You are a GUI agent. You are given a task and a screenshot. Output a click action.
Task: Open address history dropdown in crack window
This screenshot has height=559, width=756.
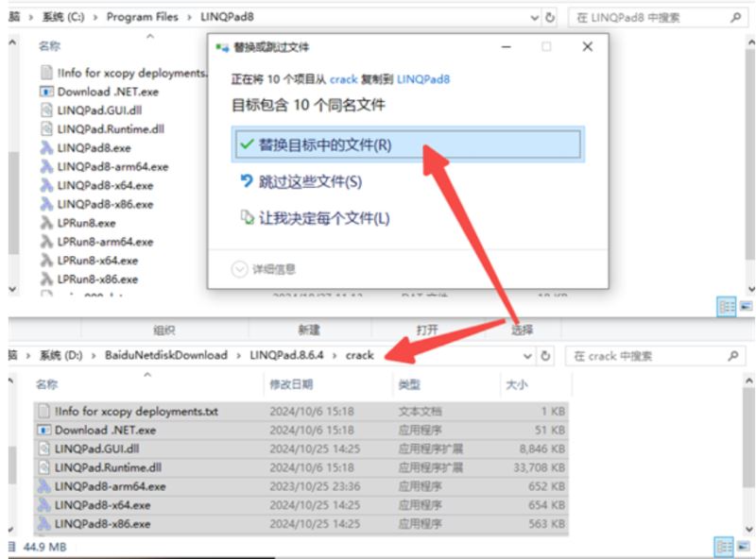click(526, 356)
